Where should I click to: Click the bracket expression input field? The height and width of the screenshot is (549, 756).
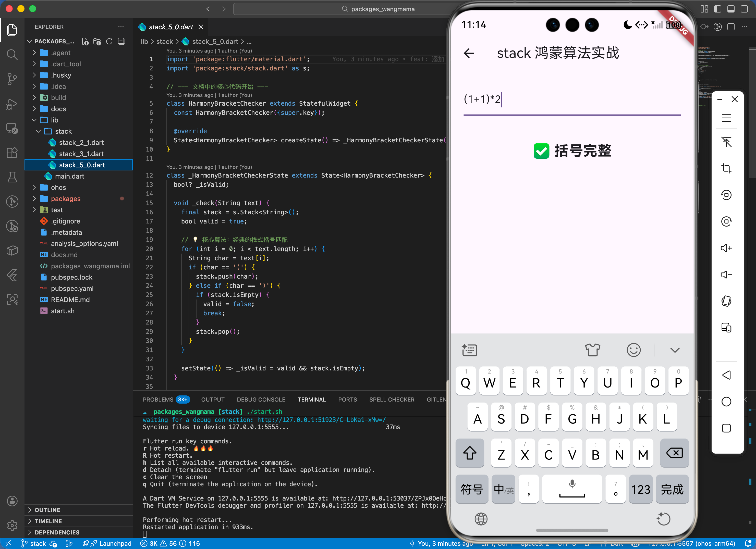click(571, 99)
